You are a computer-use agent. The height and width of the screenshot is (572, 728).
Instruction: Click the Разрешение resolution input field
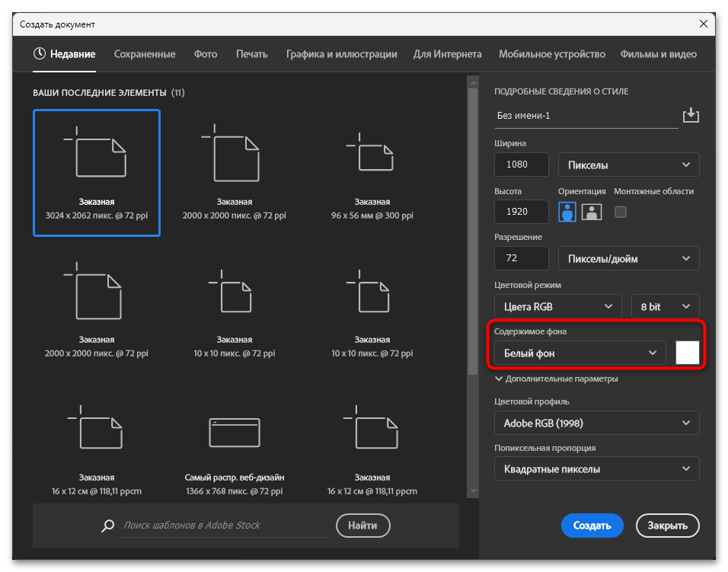point(522,259)
